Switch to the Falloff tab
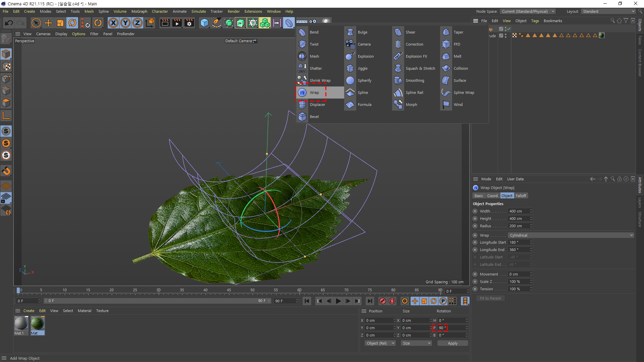The width and height of the screenshot is (644, 362). coord(521,196)
